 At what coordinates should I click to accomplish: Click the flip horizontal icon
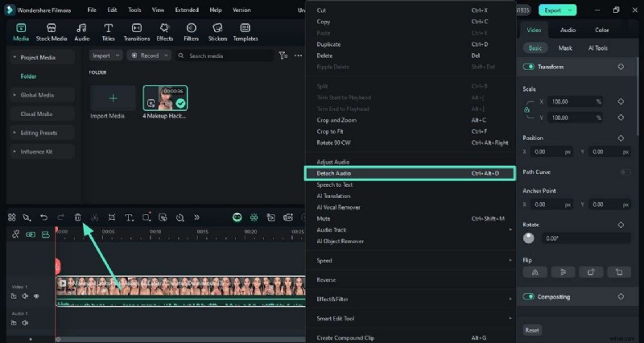535,272
